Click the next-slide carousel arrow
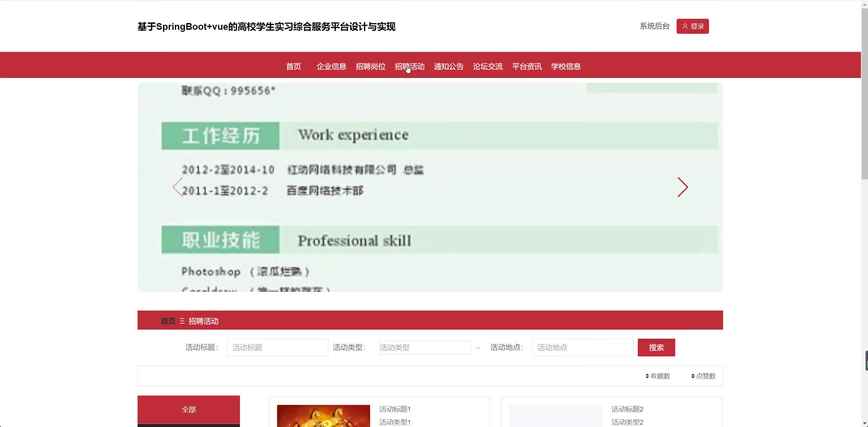This screenshot has width=868, height=427. click(683, 187)
